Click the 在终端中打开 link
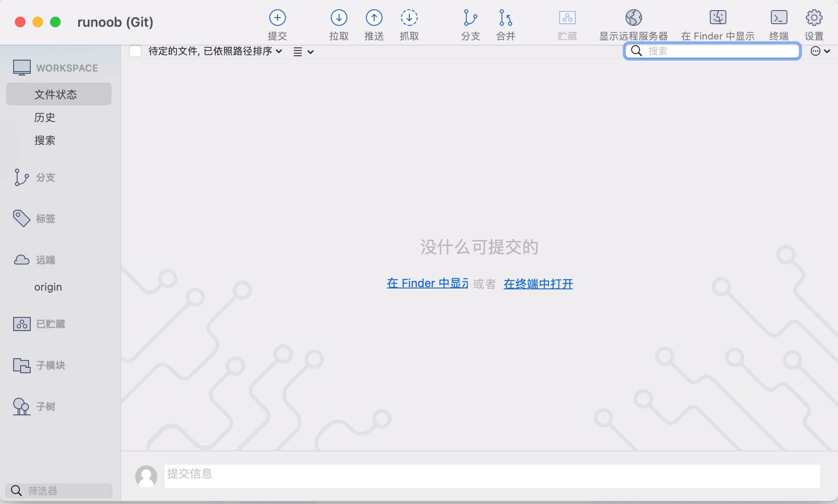Image resolution: width=838 pixels, height=504 pixels. [538, 284]
